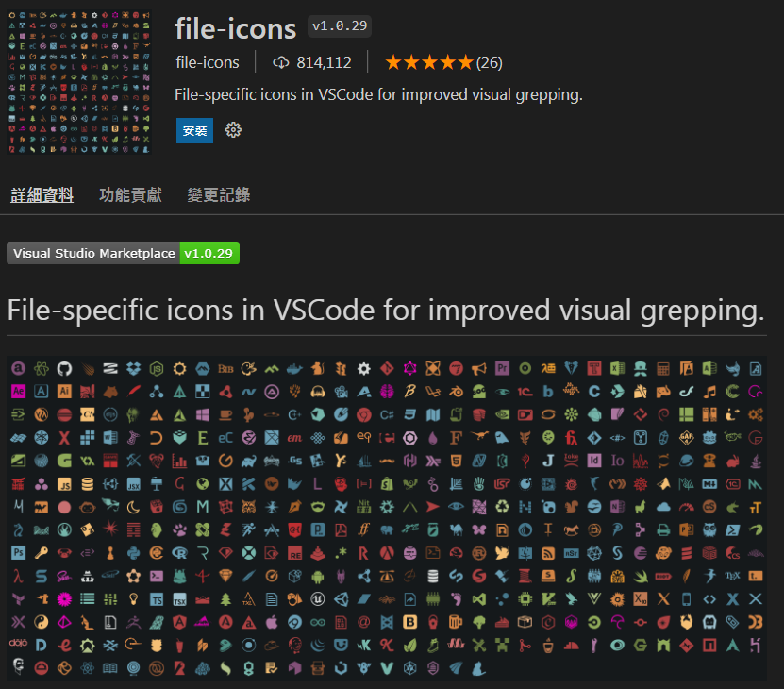
Task: Open the 變更記錄 tab
Action: click(x=219, y=194)
